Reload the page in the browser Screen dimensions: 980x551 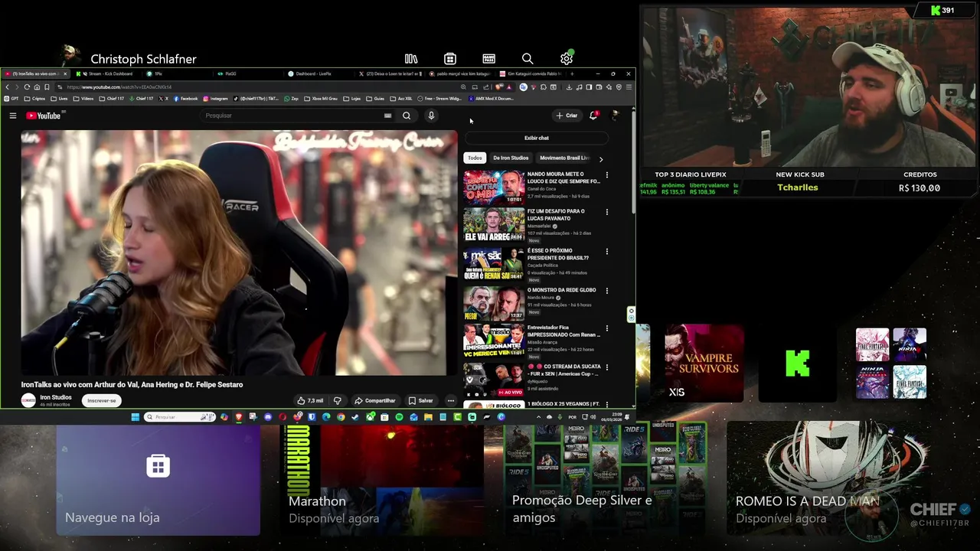tap(27, 87)
